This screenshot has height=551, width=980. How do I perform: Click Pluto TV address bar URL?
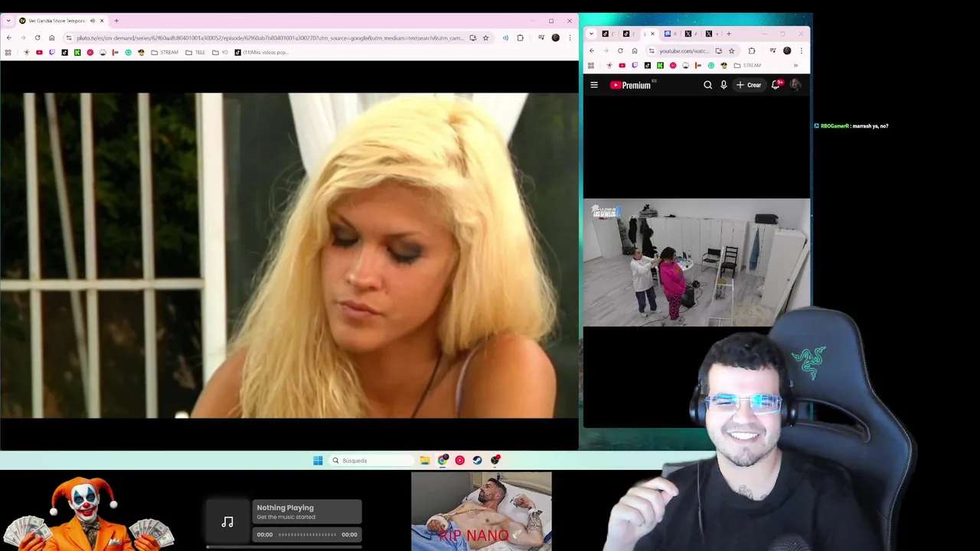(x=269, y=37)
